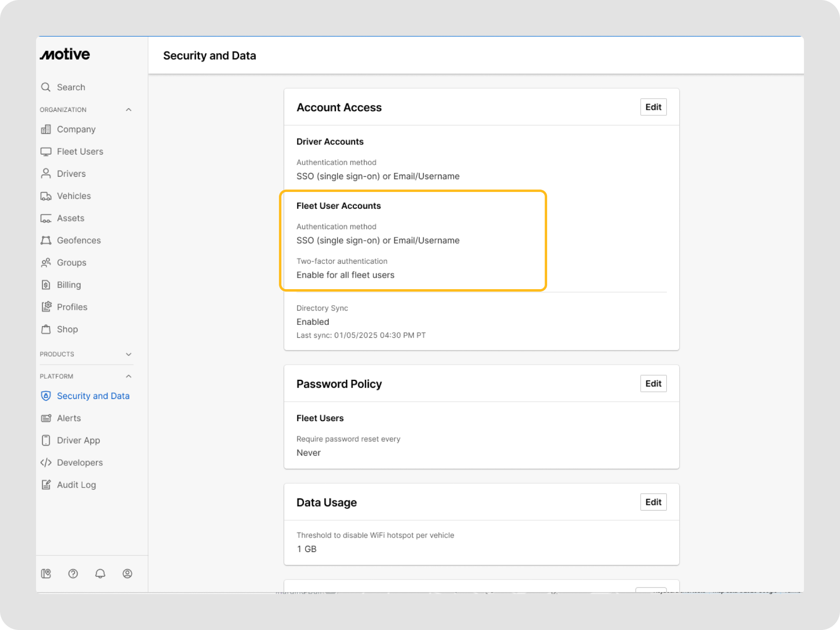Image resolution: width=840 pixels, height=630 pixels.
Task: Click the Search magnifier icon
Action: [x=46, y=87]
